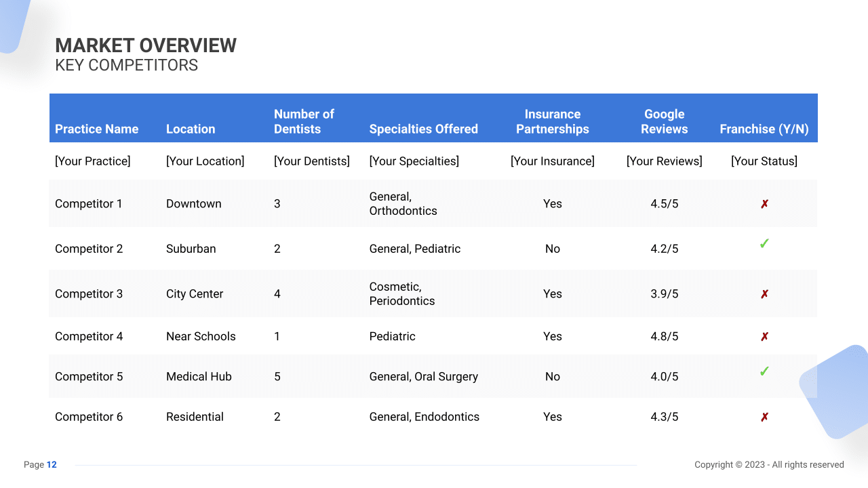
Task: Click the Franchise (Y/N) column header
Action: pos(764,129)
